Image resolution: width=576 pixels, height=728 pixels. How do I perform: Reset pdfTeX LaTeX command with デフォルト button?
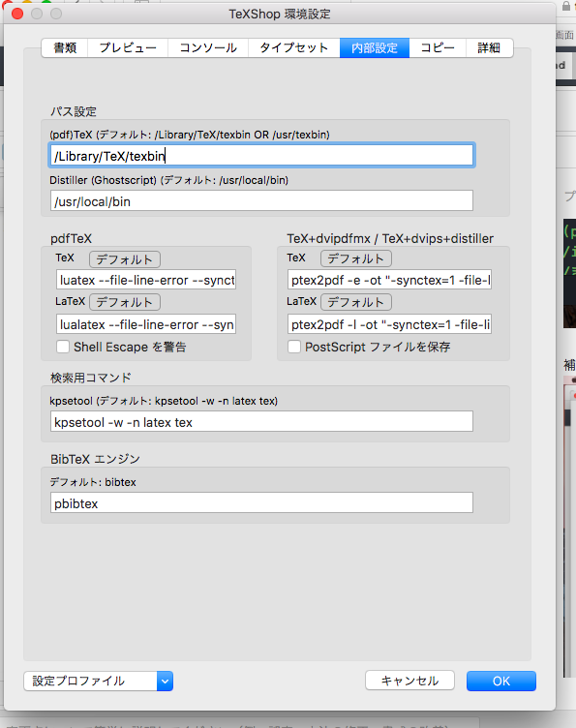(x=124, y=302)
